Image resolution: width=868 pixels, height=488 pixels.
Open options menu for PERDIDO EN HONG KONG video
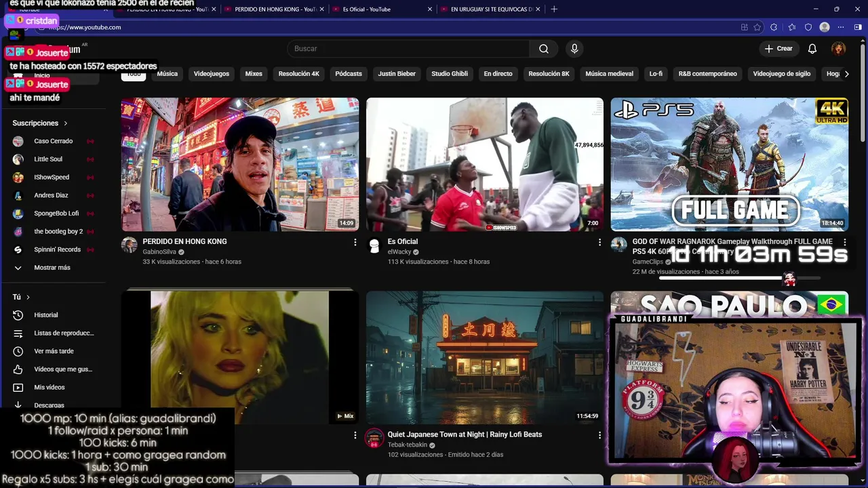(355, 242)
